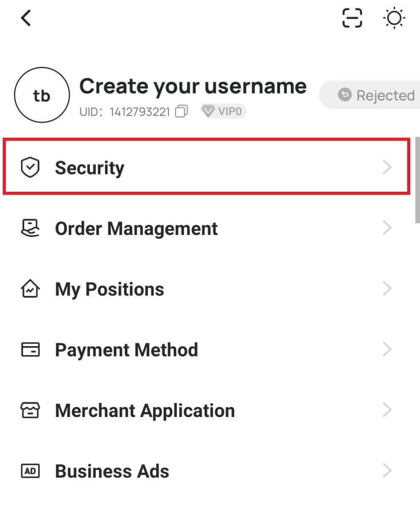Open the Business Ads menu entry
420x508 pixels.
111,470
